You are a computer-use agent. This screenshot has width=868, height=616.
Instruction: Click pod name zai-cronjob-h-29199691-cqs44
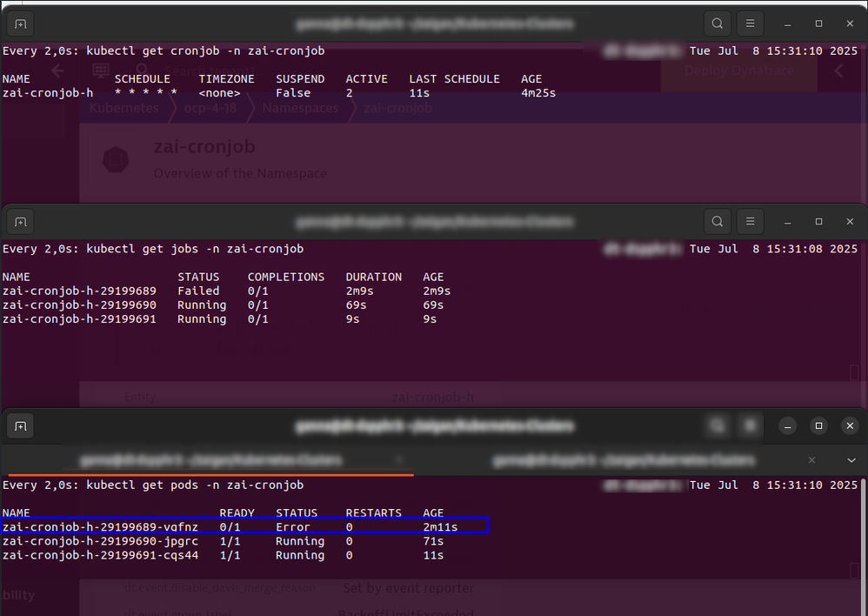pos(100,555)
